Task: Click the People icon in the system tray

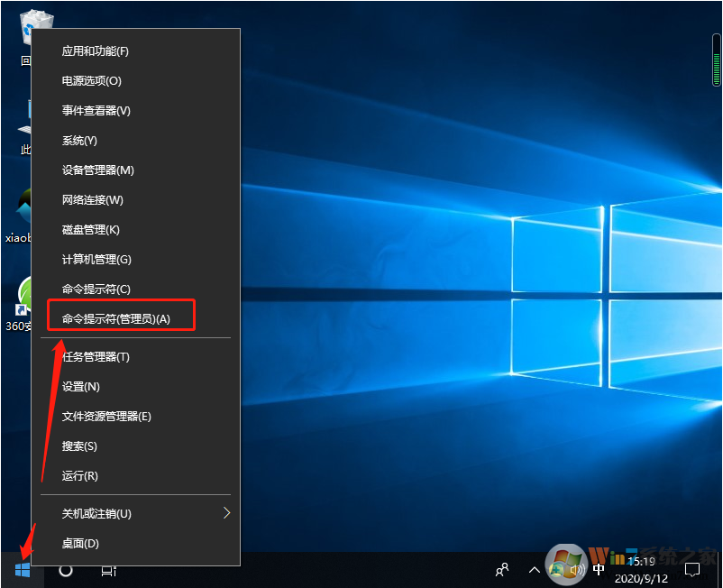Action: (x=501, y=570)
